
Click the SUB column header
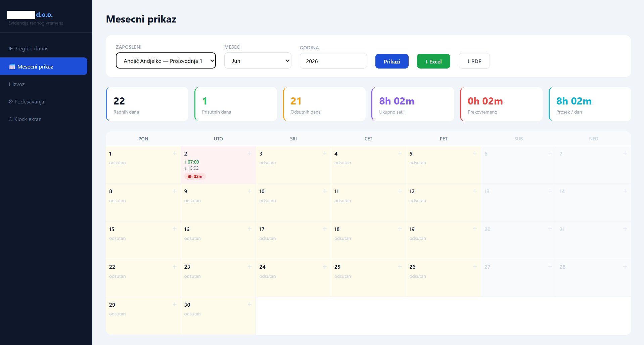coord(518,139)
